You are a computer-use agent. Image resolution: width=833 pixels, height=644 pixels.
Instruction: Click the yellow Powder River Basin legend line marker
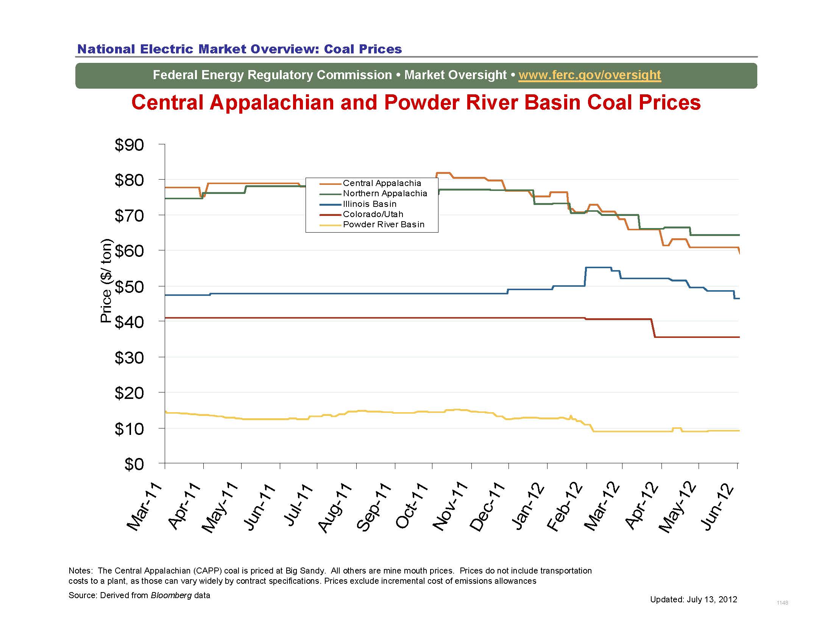(331, 225)
